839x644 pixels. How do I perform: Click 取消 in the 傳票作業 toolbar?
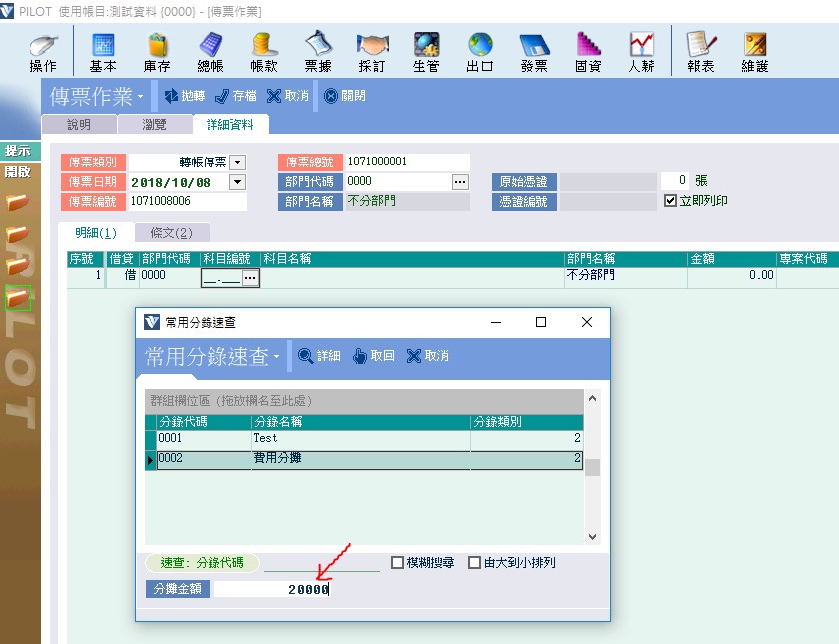pyautogui.click(x=288, y=96)
